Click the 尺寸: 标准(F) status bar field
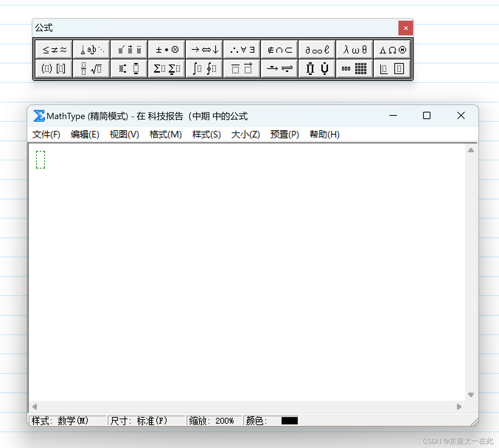This screenshot has width=499, height=448. point(147,421)
